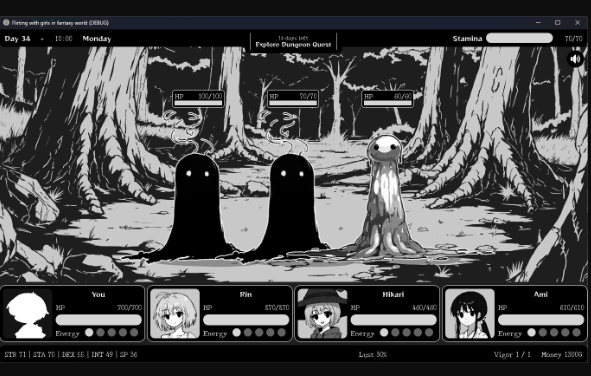
Task: Click the 610/610 HP value
Action: click(x=572, y=307)
